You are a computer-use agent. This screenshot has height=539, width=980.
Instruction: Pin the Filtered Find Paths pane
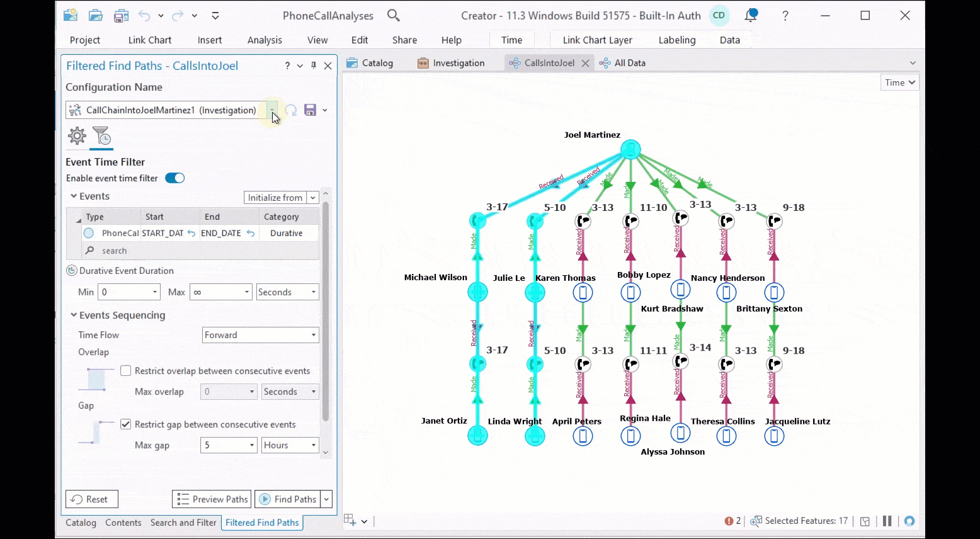[314, 65]
